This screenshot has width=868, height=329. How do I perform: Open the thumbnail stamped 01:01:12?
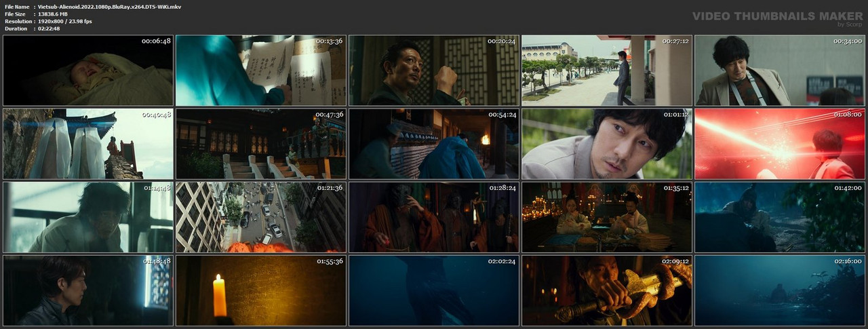(607, 144)
